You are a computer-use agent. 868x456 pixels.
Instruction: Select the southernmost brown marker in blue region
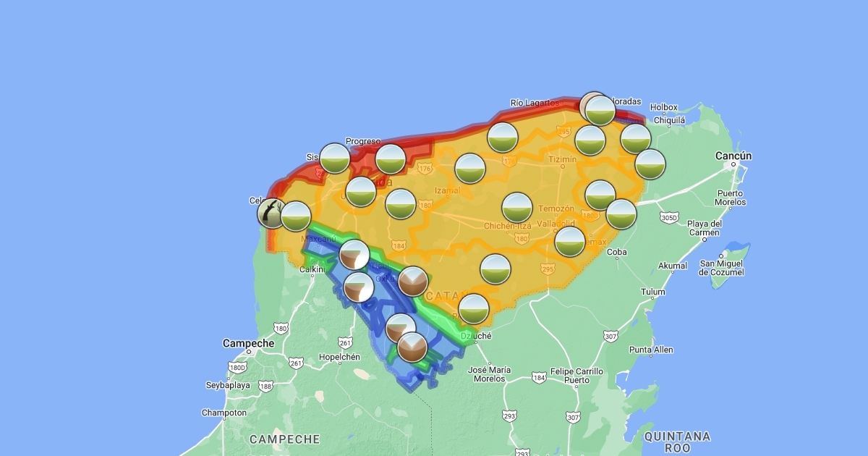point(412,347)
